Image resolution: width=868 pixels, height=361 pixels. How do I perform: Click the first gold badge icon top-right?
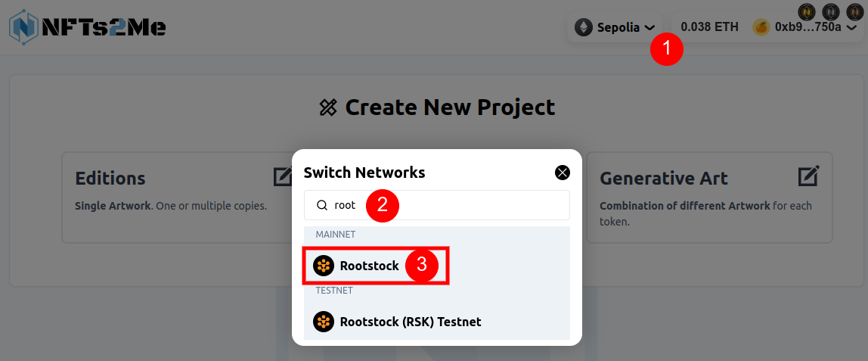coord(807,11)
